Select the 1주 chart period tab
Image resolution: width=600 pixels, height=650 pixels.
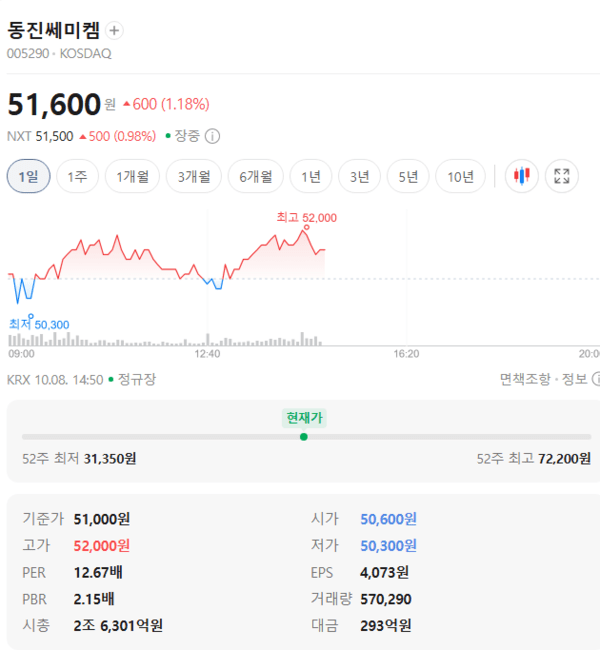point(78,176)
